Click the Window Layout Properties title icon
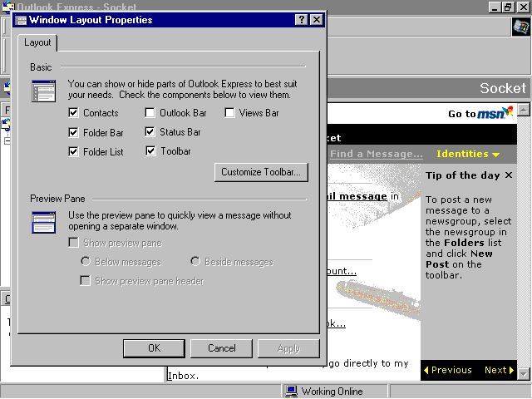Image resolution: width=532 pixels, height=399 pixels. point(21,20)
